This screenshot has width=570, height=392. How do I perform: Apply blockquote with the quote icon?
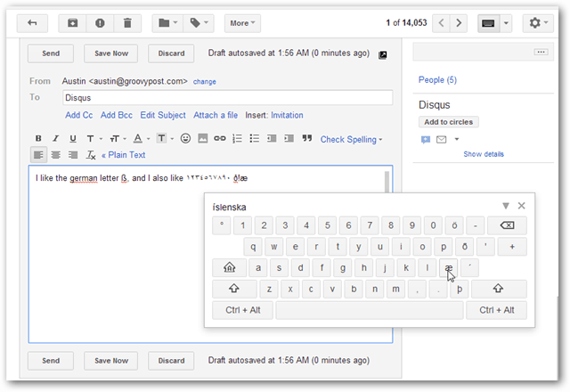coord(307,139)
